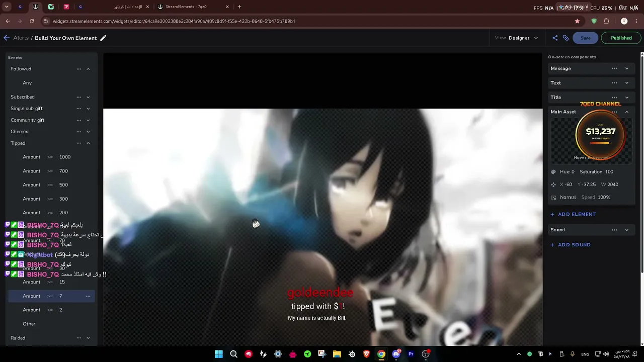This screenshot has height=362, width=644.
Task: Open Premiere Pro from the taskbar
Action: coord(411,354)
